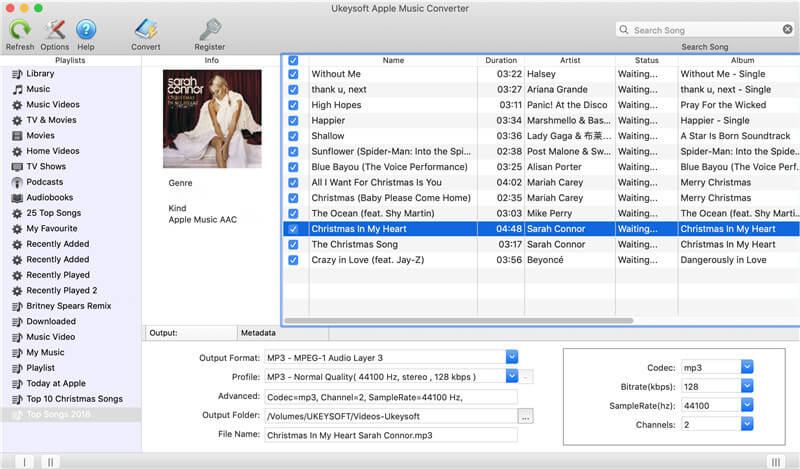Toggle the select-all checkbox in header
This screenshot has width=800, height=469.
tap(293, 60)
